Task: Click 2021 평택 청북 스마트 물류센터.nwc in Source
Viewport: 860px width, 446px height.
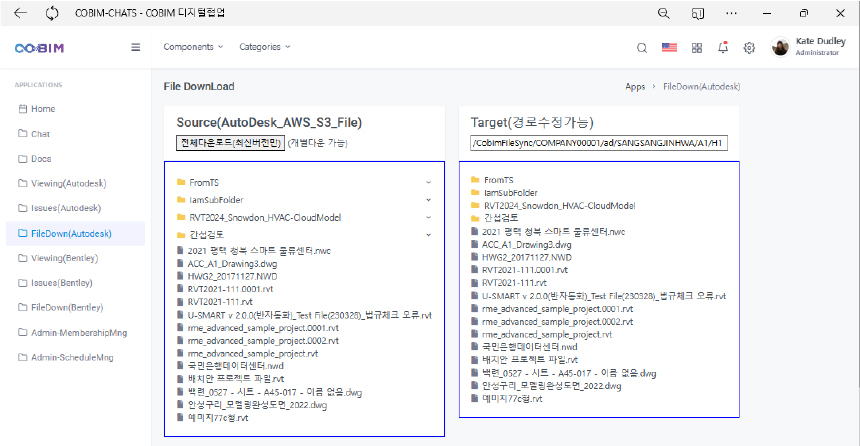Action: pyautogui.click(x=259, y=251)
